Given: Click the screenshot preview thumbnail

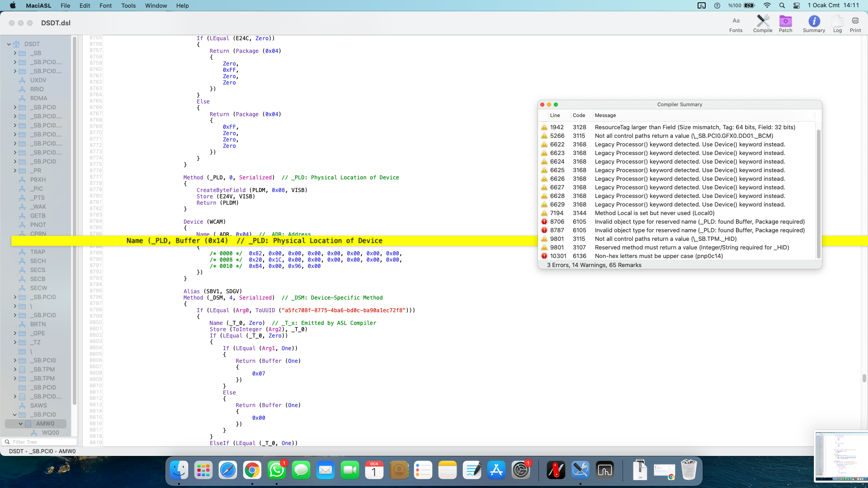Looking at the screenshot, I should (x=841, y=456).
